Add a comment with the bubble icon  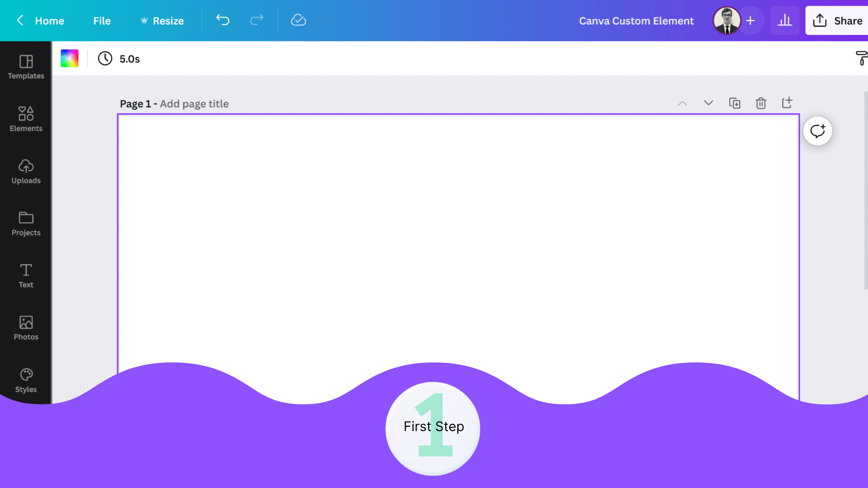[817, 131]
